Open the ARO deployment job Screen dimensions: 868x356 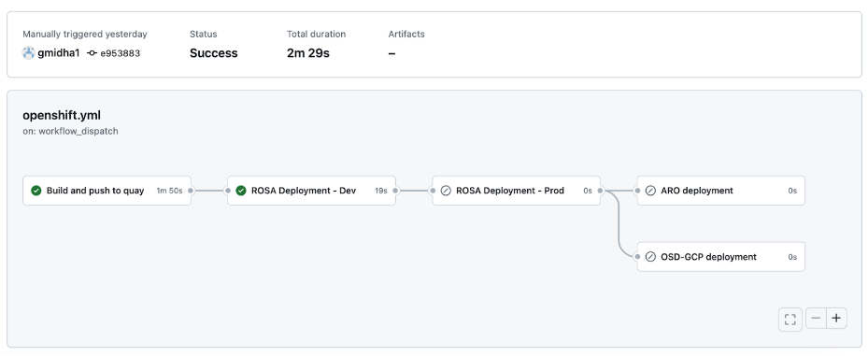[721, 191]
